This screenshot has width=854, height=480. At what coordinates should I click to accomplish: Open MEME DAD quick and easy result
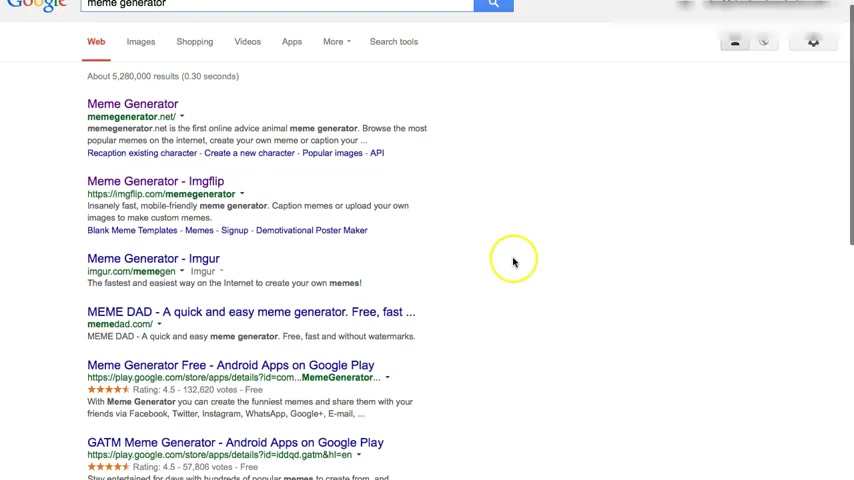tap(251, 312)
